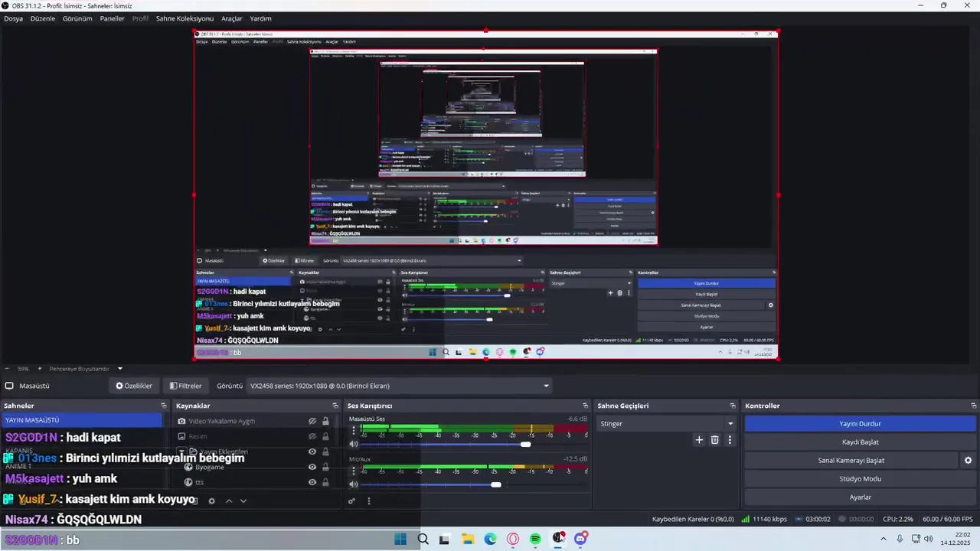Hide the Yayın Eklentileri group
The image size is (980, 551).
pos(312,452)
